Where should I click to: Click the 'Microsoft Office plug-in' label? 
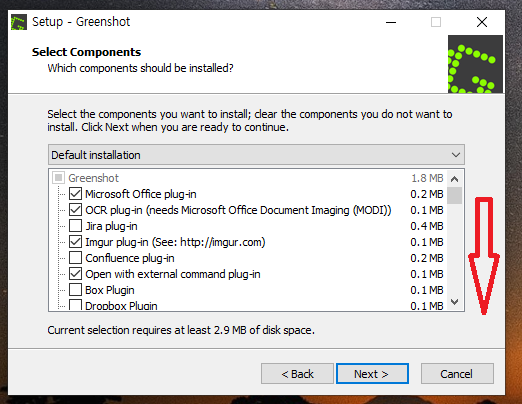[x=141, y=194]
